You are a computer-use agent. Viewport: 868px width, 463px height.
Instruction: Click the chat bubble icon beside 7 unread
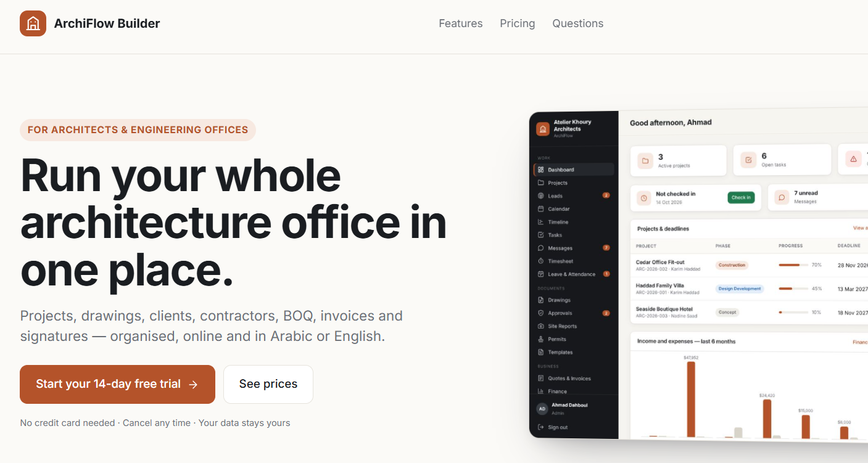coord(782,197)
